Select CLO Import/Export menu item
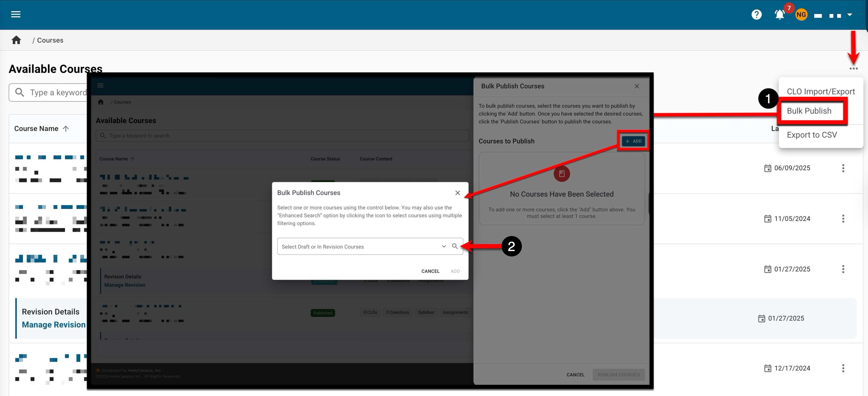This screenshot has width=868, height=396. click(x=821, y=91)
